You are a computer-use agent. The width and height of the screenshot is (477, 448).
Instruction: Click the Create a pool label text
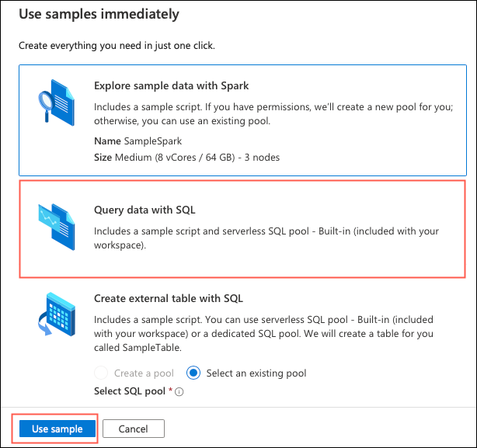pos(144,373)
